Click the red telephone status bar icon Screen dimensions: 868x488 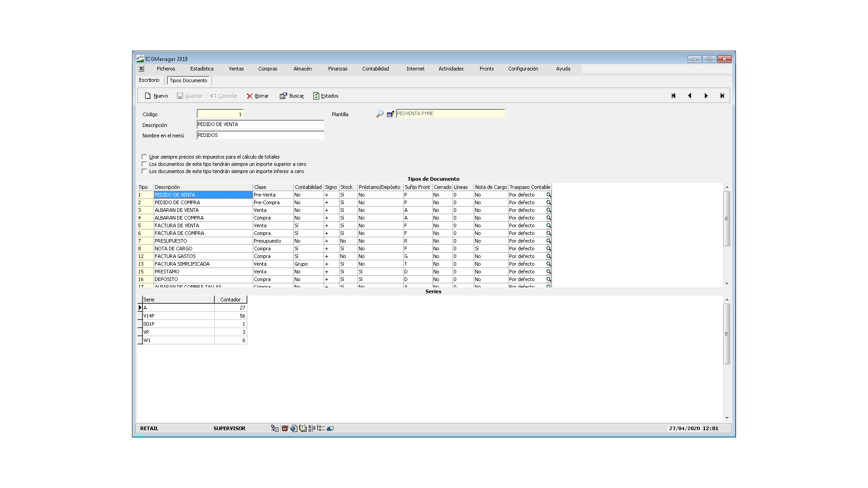(x=285, y=428)
